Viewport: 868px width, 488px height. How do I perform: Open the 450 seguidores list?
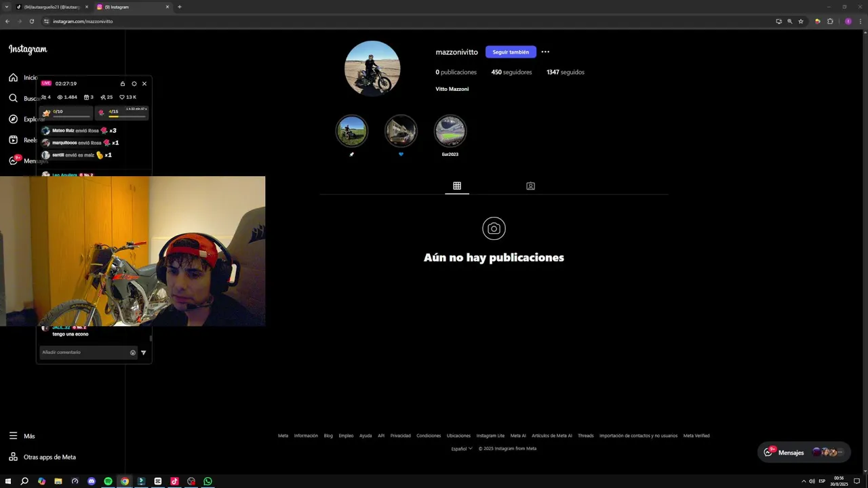click(x=511, y=72)
